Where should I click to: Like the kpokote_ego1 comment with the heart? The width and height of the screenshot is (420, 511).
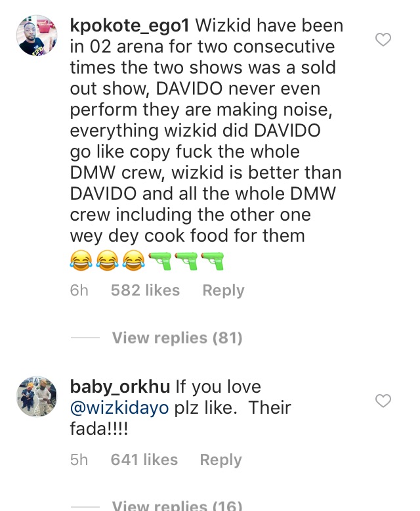(383, 40)
